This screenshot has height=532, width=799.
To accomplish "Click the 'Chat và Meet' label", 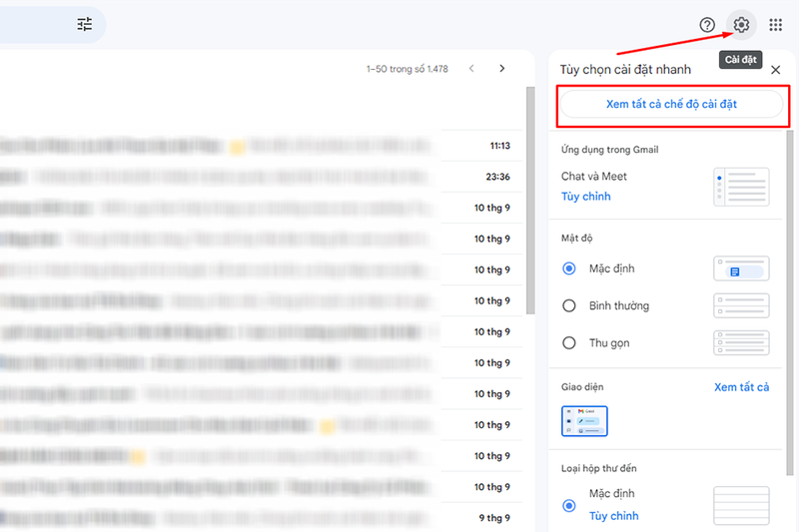I will 593,177.
